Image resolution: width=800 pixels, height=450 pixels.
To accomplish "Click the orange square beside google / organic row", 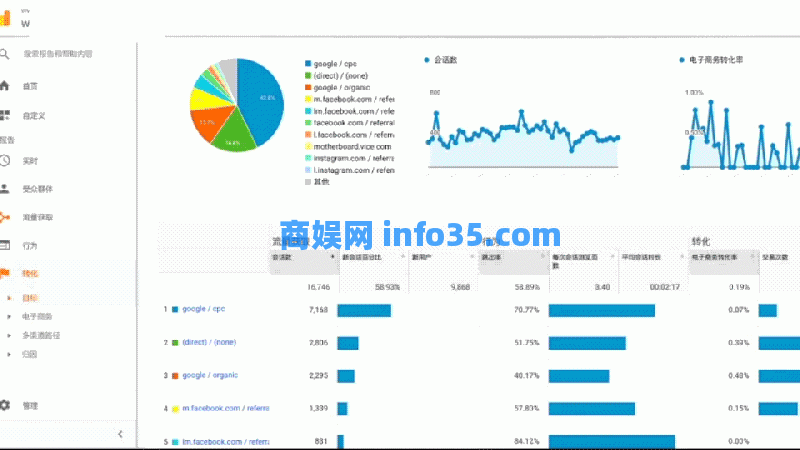I will click(175, 376).
